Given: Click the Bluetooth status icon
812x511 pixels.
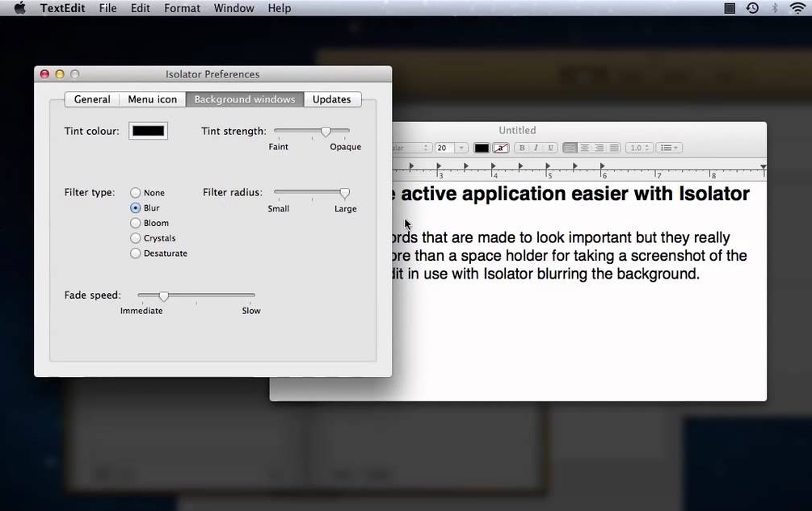Looking at the screenshot, I should point(775,8).
